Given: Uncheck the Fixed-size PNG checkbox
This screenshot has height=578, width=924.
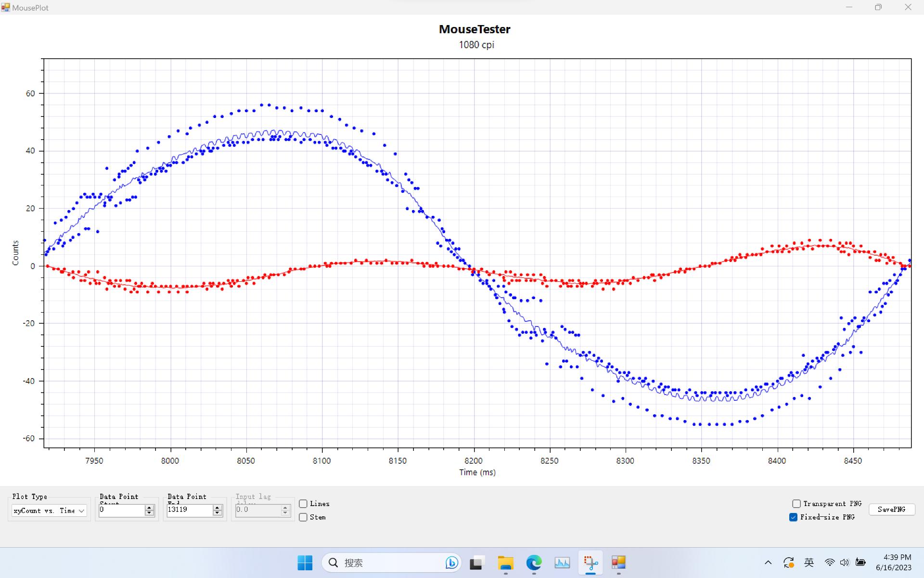Looking at the screenshot, I should (x=794, y=517).
